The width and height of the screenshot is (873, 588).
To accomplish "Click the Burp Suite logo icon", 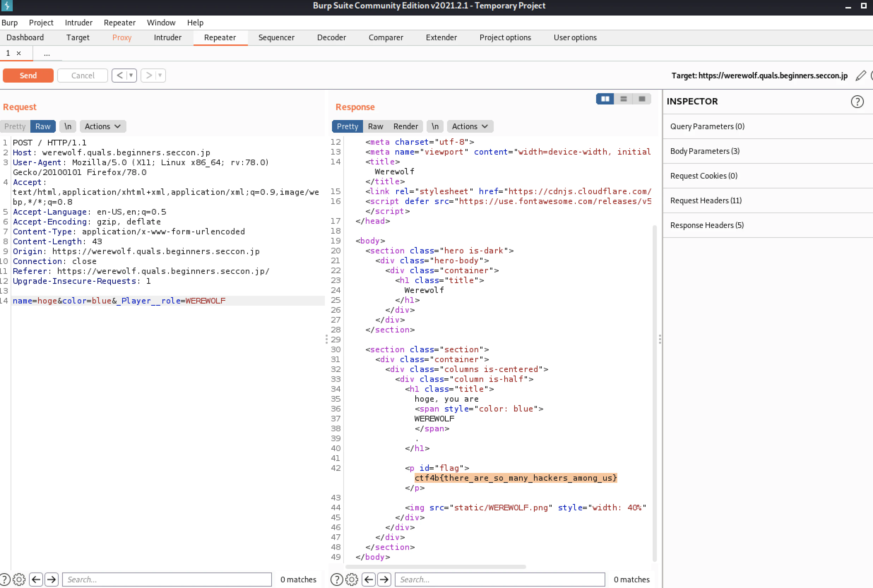I will coord(7,6).
